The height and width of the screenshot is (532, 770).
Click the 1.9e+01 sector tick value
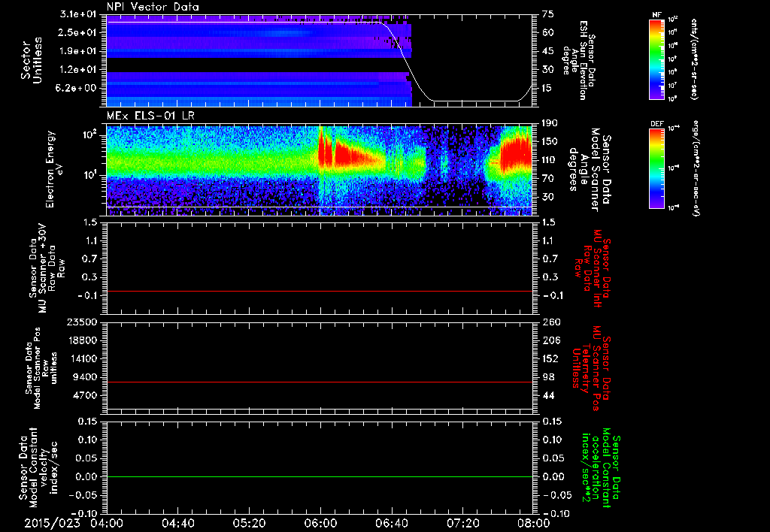point(78,51)
